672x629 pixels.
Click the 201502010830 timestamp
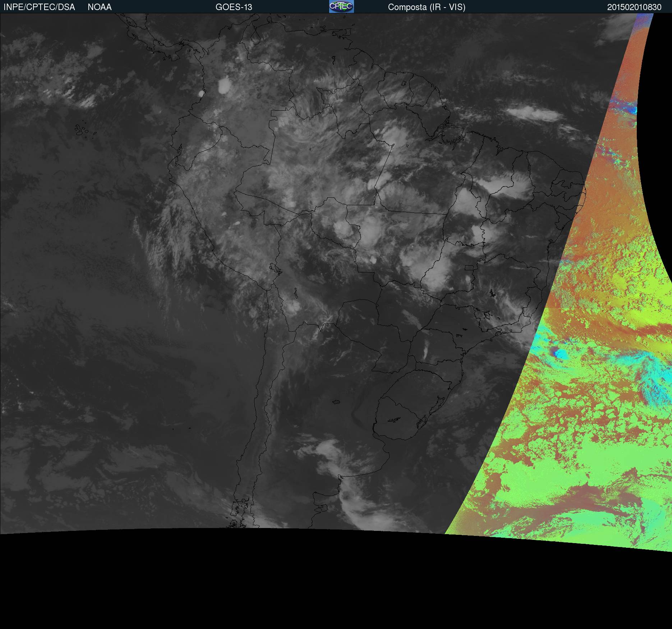[x=634, y=7]
